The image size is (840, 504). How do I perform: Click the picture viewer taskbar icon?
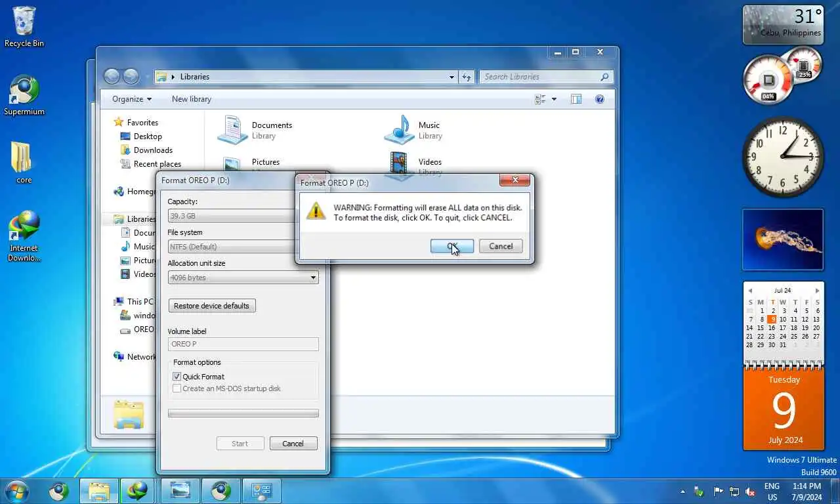pyautogui.click(x=180, y=491)
